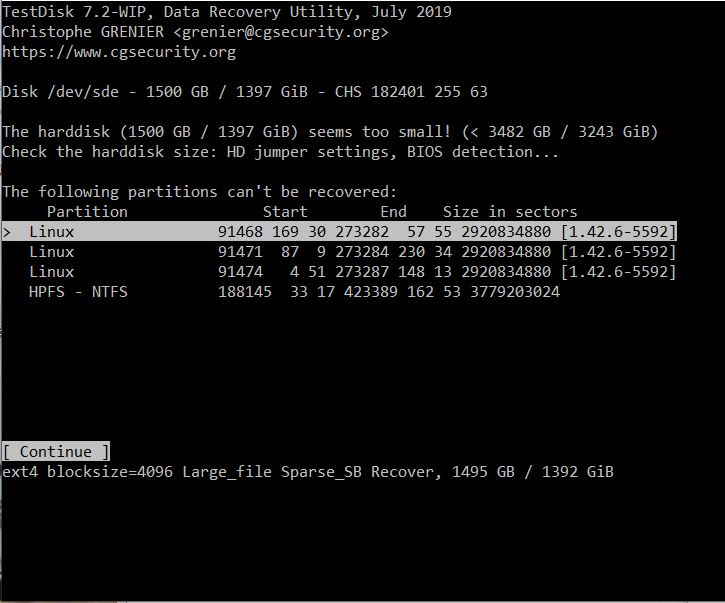This screenshot has height=603, width=725.
Task: Open the https://www.cgsecurity.org link
Action: click(119, 52)
